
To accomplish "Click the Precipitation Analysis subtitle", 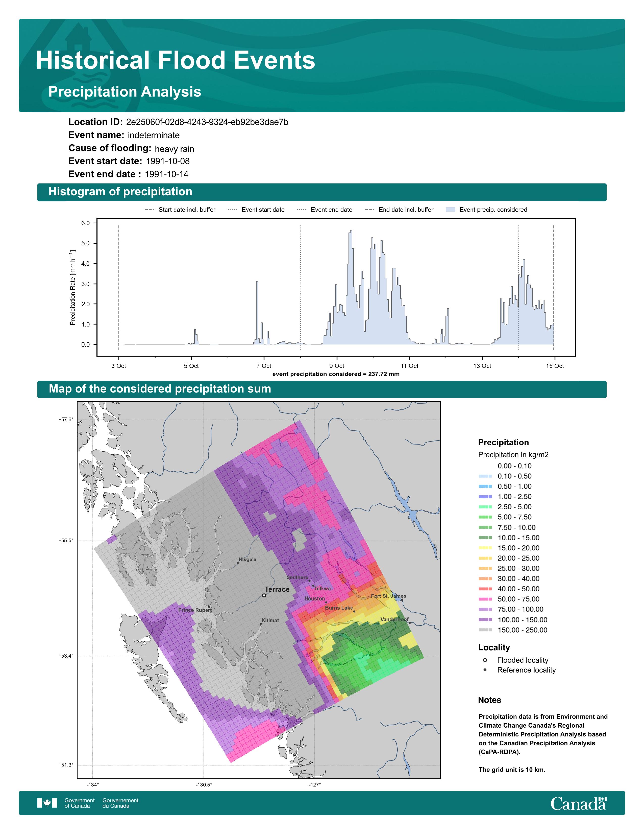I will click(125, 92).
